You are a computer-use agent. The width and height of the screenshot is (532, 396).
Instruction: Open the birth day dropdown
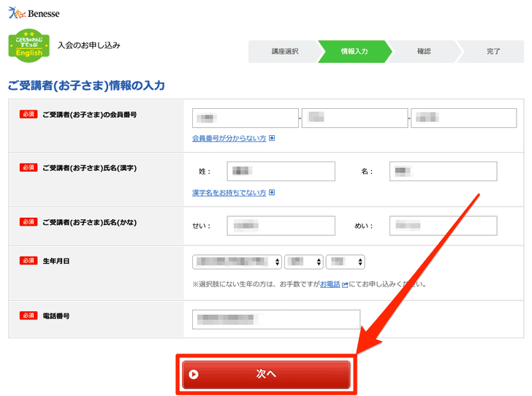(345, 262)
